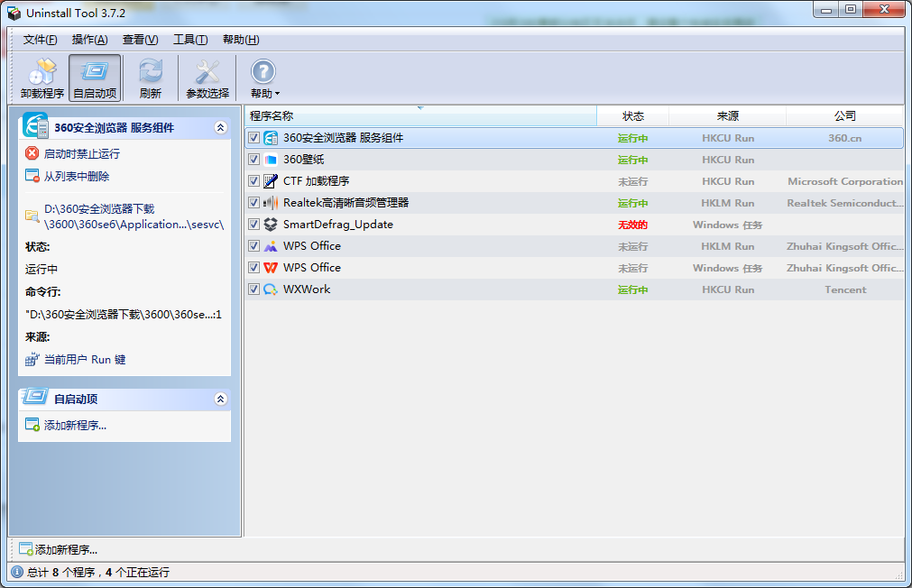Click the resize grip at window corner

coord(899,574)
